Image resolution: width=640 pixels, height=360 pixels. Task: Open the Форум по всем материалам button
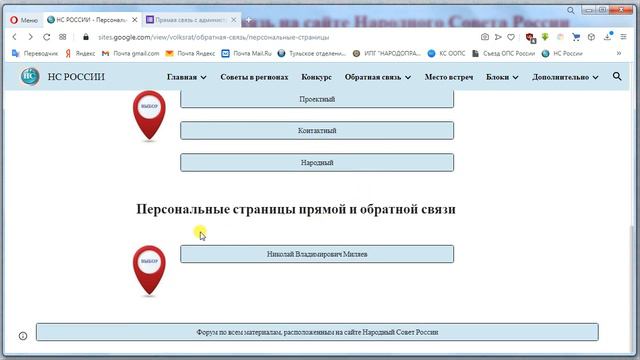tap(317, 332)
